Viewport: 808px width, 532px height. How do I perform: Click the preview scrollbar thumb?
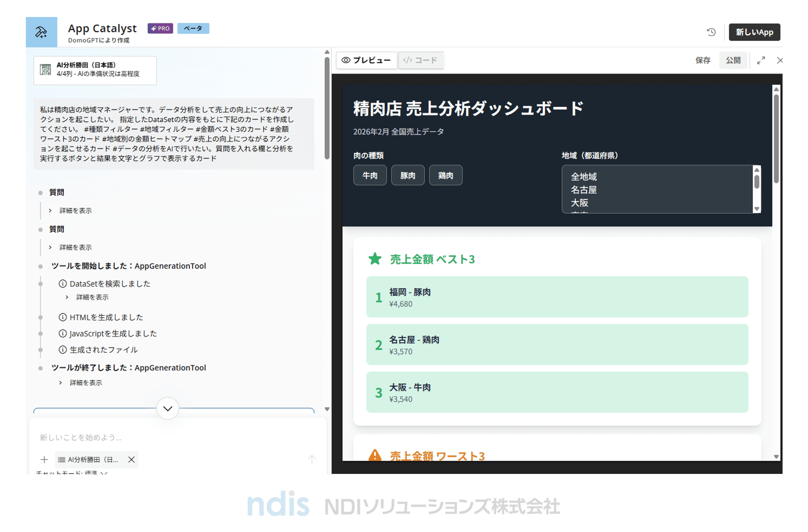776,138
